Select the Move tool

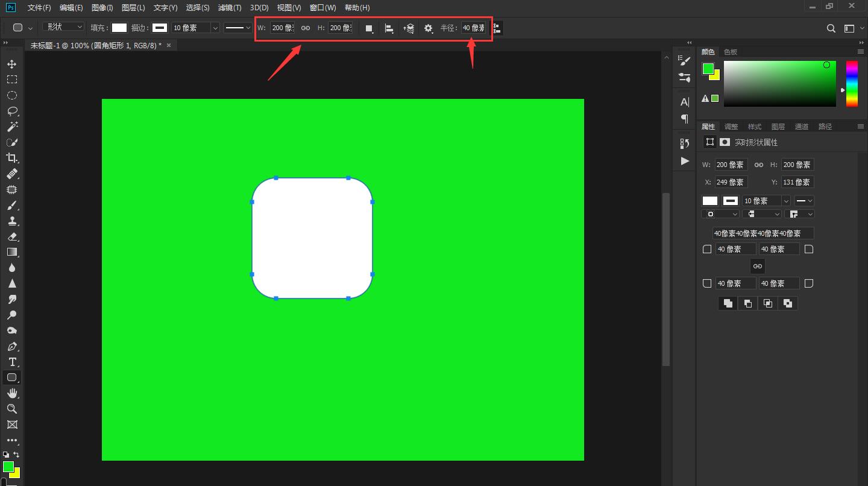[11, 64]
